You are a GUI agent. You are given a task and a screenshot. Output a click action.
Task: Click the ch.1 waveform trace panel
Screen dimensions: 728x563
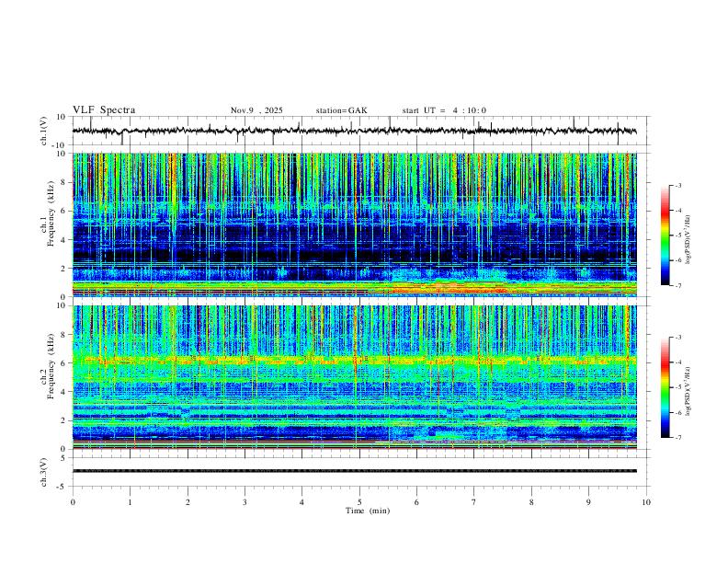click(x=360, y=131)
